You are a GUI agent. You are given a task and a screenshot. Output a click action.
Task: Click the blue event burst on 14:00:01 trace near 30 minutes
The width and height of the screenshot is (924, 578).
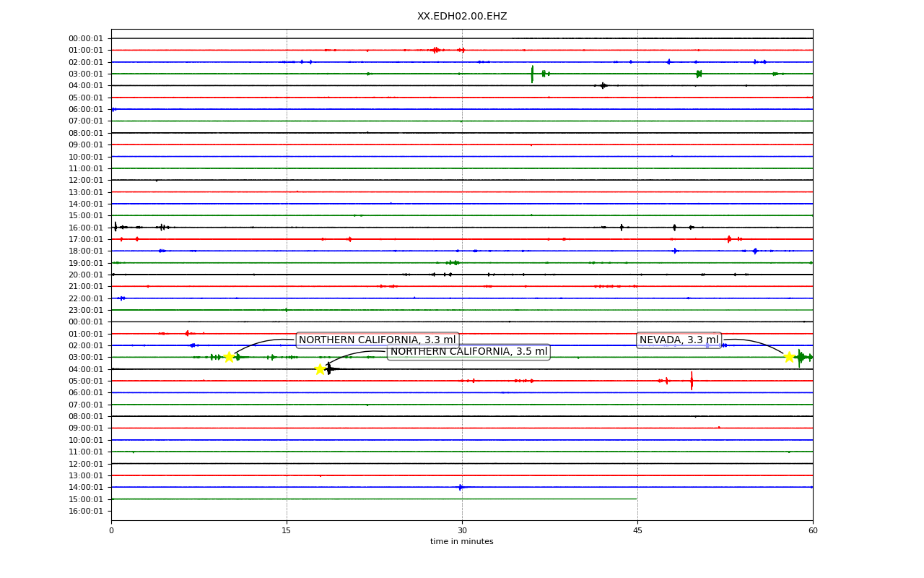pyautogui.click(x=461, y=487)
